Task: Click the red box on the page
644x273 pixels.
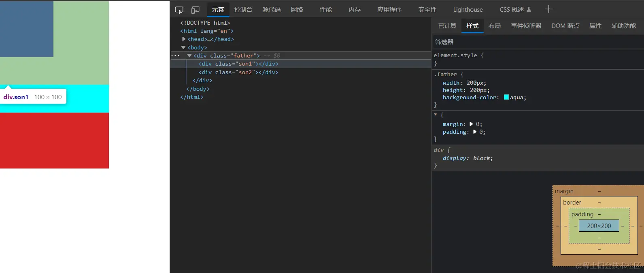Action: tap(54, 140)
